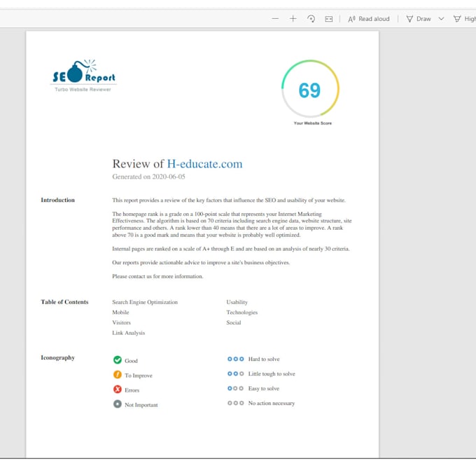Click the zoom in plus icon
The height and width of the screenshot is (466, 476).
293,19
